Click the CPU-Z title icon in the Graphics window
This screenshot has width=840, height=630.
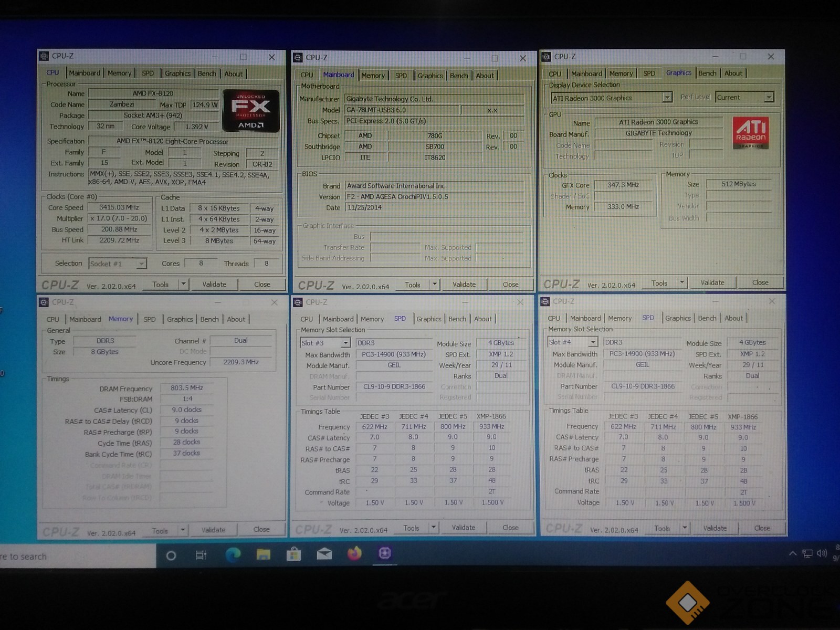point(547,57)
